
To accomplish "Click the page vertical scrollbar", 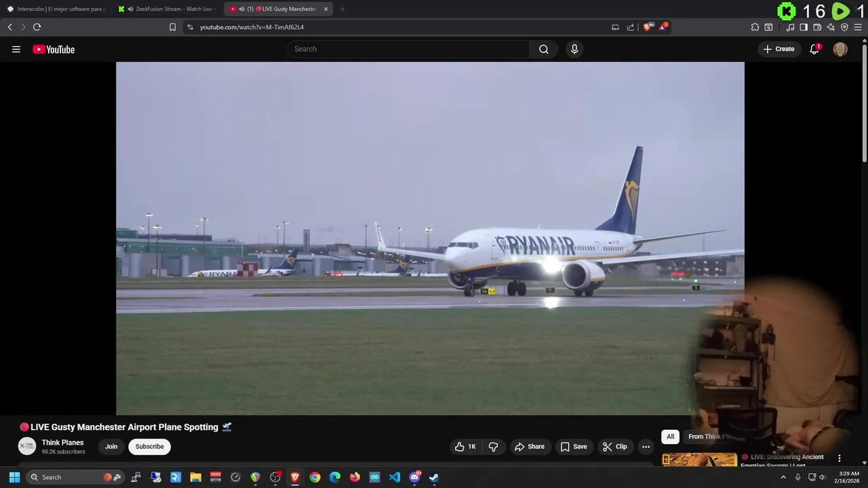I will (864, 102).
